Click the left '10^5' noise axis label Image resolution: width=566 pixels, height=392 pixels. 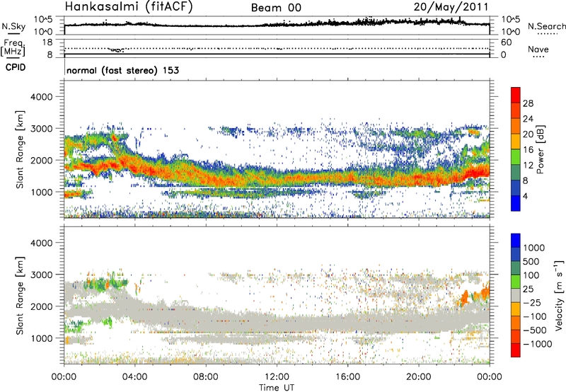click(43, 19)
